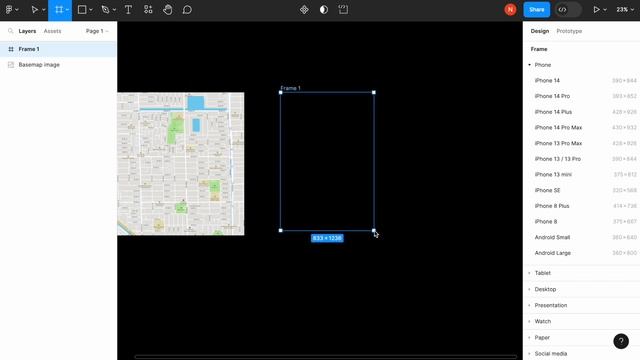
Task: Click the Create component icon
Action: 304,10
